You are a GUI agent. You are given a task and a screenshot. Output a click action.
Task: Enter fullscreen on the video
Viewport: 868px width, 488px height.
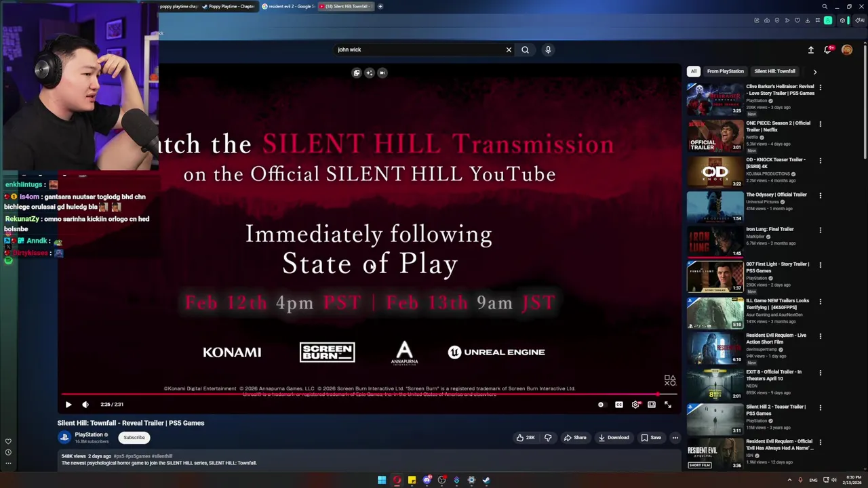[x=668, y=405]
